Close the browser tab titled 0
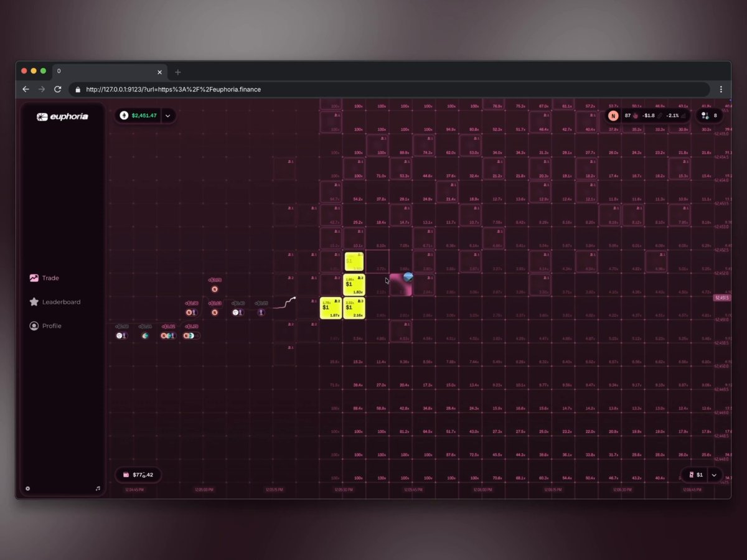The image size is (747, 560). click(160, 72)
